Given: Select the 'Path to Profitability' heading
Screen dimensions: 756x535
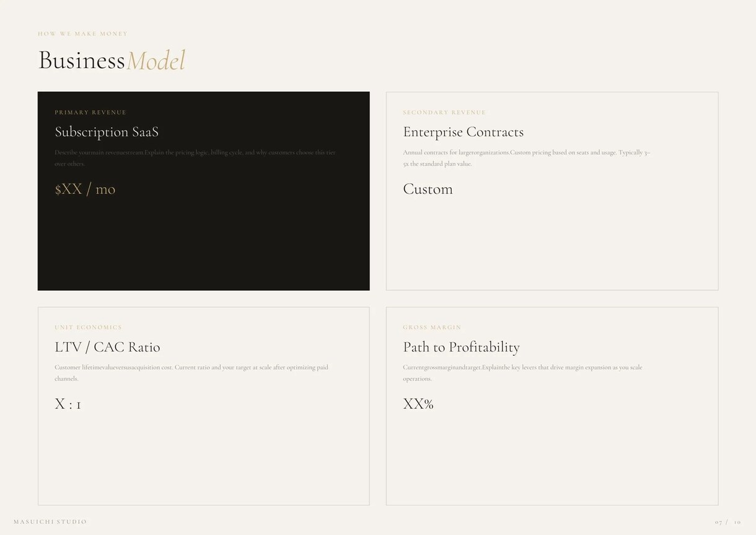Looking at the screenshot, I should pos(462,347).
